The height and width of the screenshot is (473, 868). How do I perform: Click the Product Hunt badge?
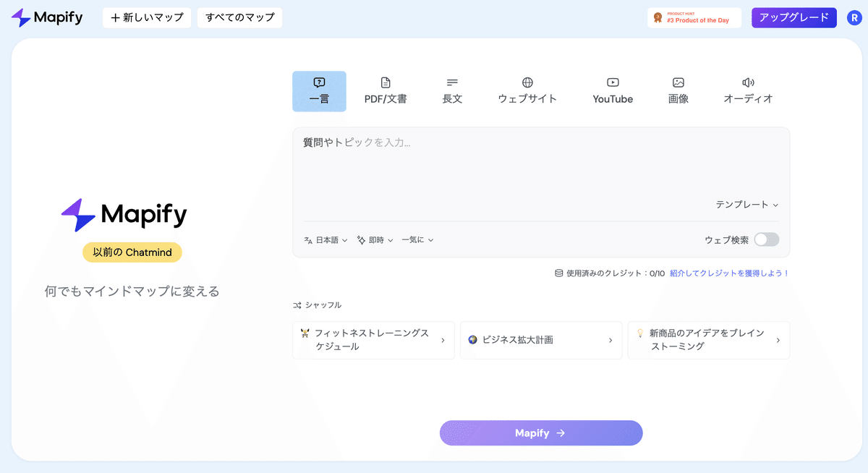(694, 17)
